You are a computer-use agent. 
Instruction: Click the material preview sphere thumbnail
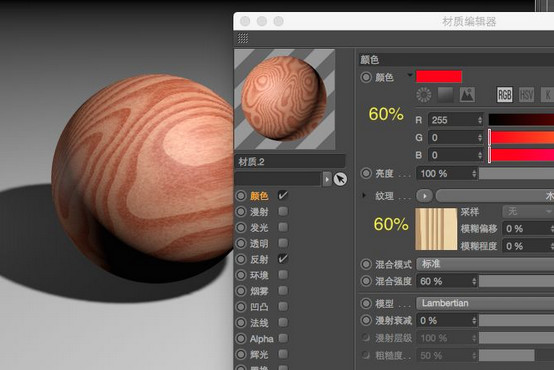click(x=285, y=99)
